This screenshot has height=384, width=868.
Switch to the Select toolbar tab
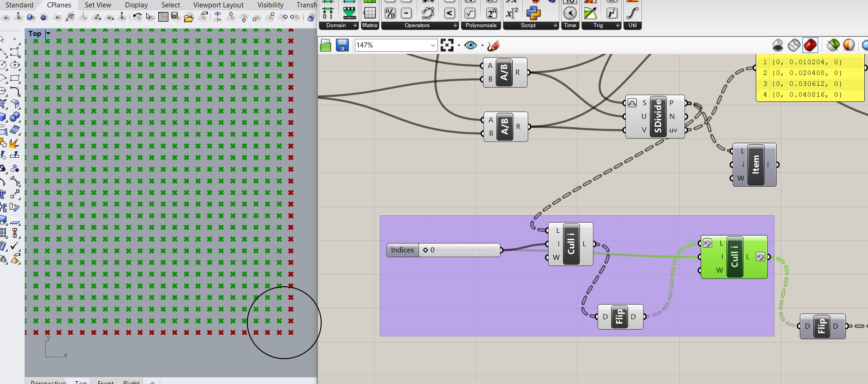click(x=170, y=5)
